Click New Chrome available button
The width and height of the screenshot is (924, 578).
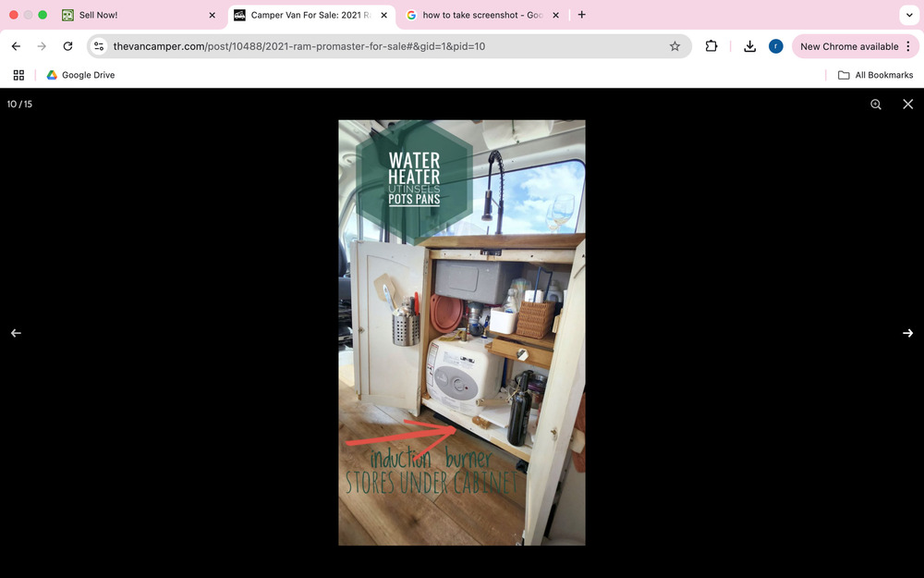[x=848, y=46]
